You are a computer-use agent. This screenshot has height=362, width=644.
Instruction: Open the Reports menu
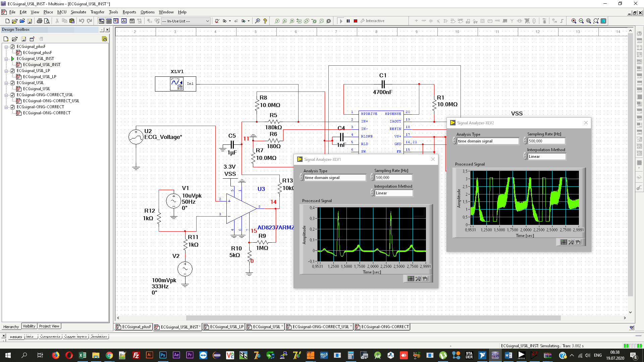(x=129, y=12)
